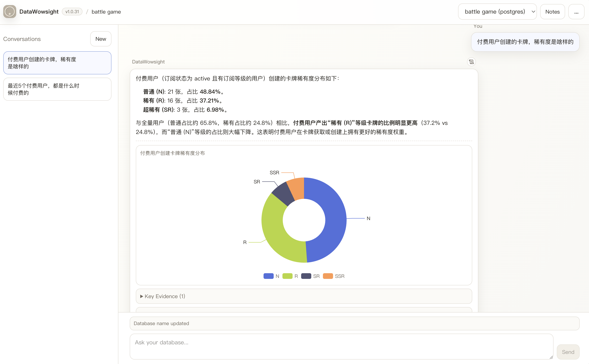Click the copy response icon
Image resolution: width=589 pixels, height=364 pixels.
tap(471, 62)
